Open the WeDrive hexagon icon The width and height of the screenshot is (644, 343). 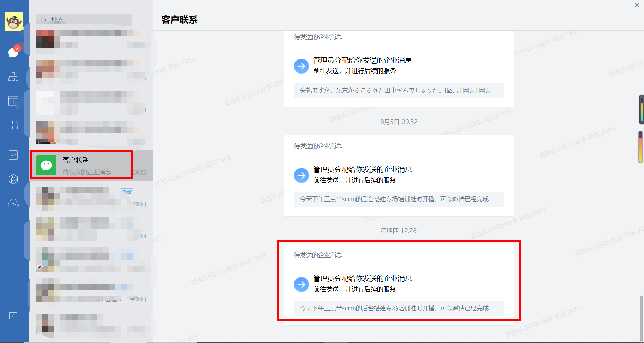coord(13,179)
